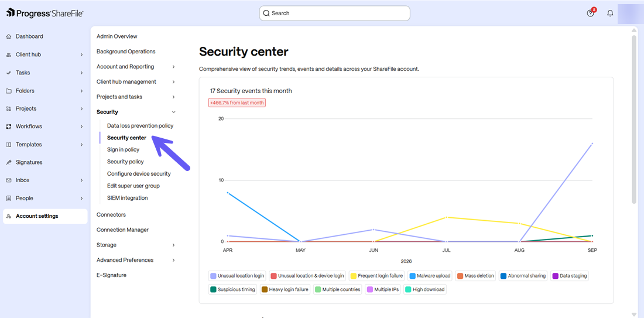Select Account settings in left sidebar
Screen dimensions: 644x318
tap(45, 216)
